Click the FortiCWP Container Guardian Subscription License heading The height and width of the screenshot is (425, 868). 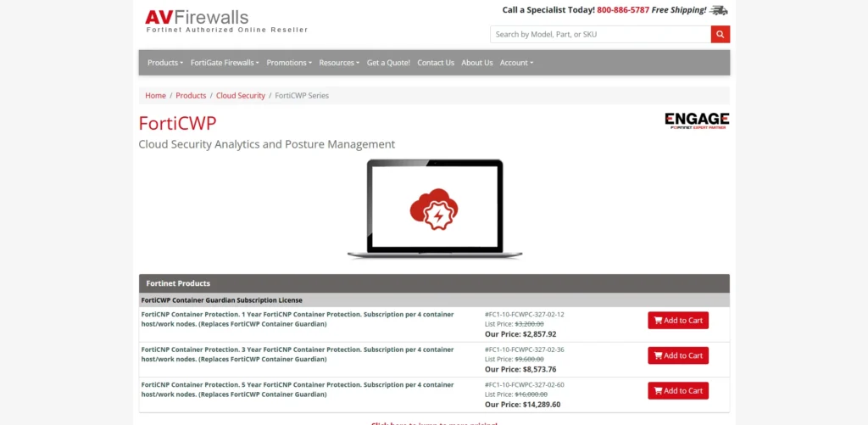click(x=222, y=300)
